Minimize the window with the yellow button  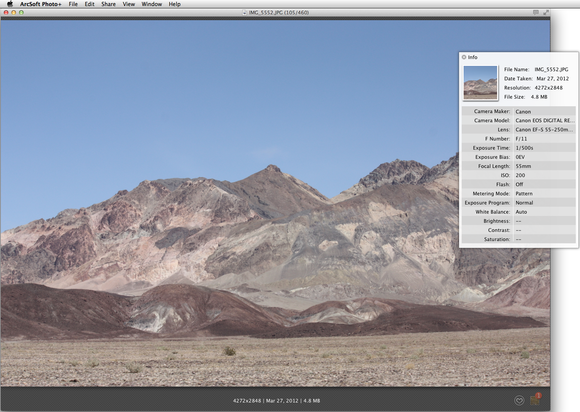(14, 13)
